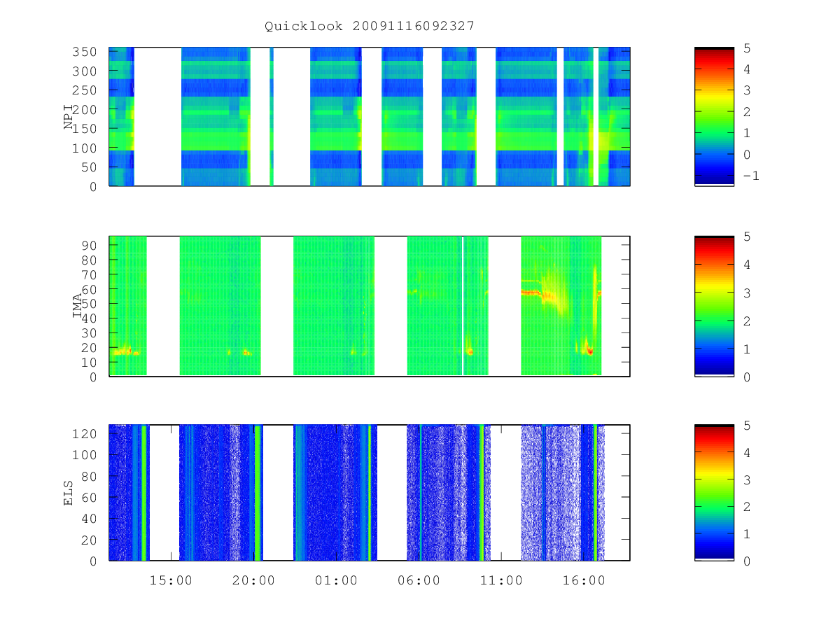Screen dimensions: 840x630
Task: Select the IMA y-axis label
Action: [78, 307]
